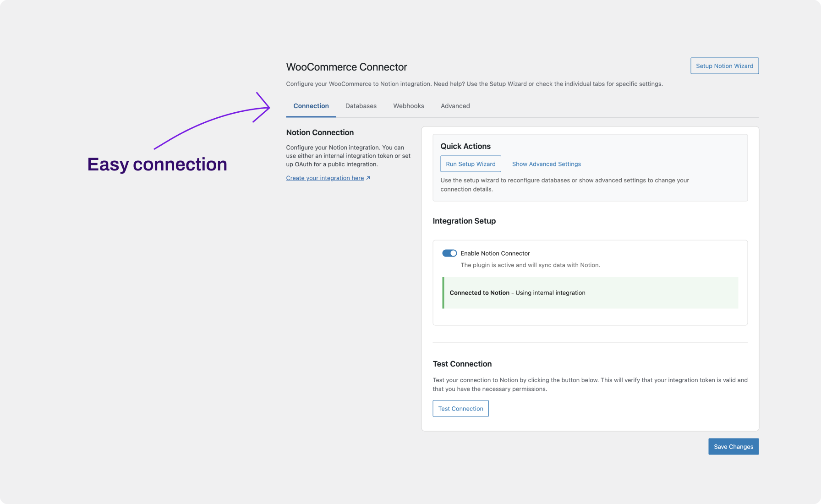
Task: Click the 'Easy connection' annotation text
Action: [157, 164]
